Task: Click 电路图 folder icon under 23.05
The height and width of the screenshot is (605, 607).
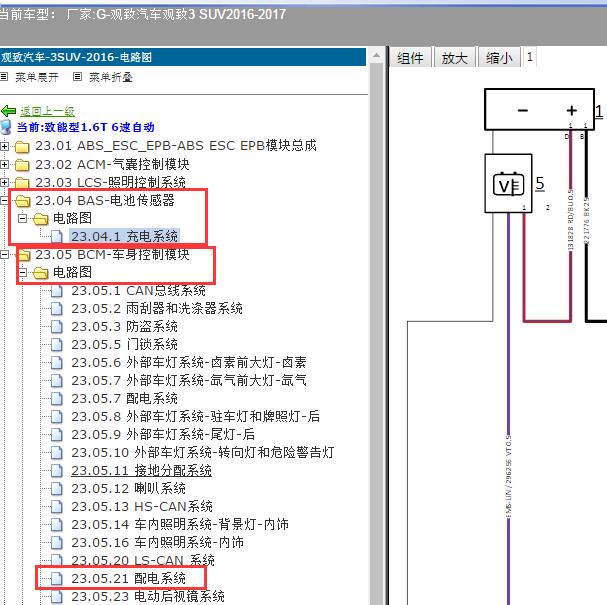Action: [41, 273]
